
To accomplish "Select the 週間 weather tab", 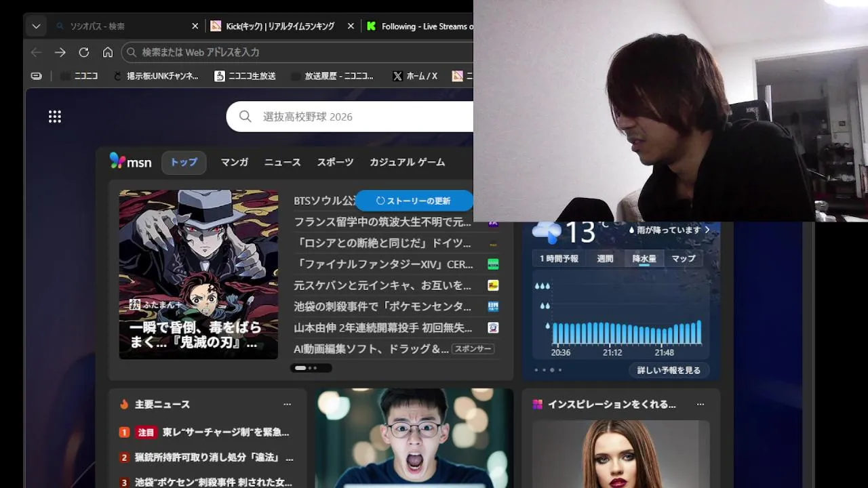I will 605,259.
